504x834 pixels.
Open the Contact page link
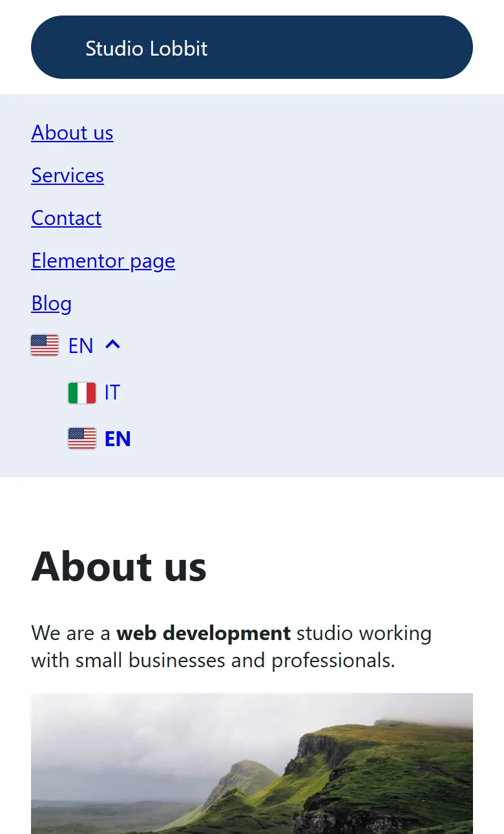67,218
